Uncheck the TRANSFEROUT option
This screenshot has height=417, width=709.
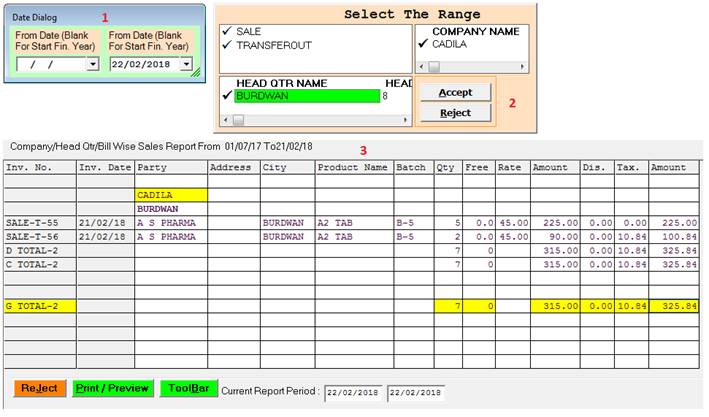pyautogui.click(x=227, y=45)
